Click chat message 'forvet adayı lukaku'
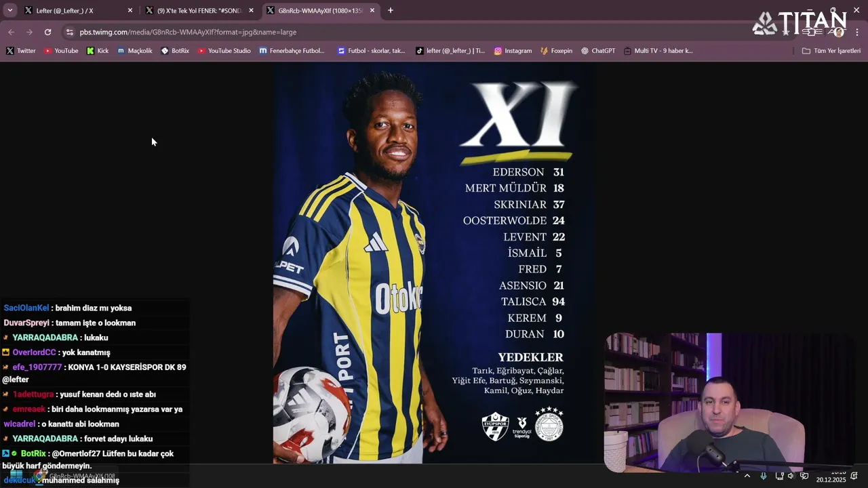The height and width of the screenshot is (488, 868). [x=118, y=439]
